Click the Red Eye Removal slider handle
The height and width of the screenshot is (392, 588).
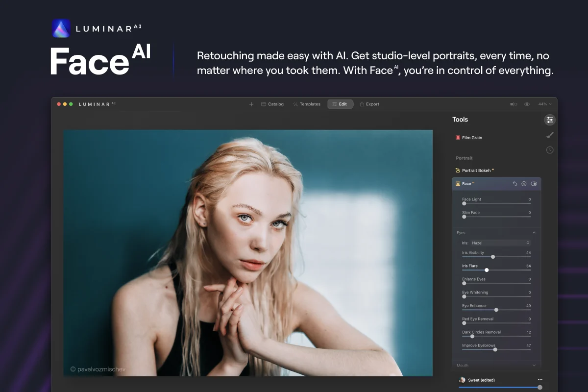pos(464,323)
